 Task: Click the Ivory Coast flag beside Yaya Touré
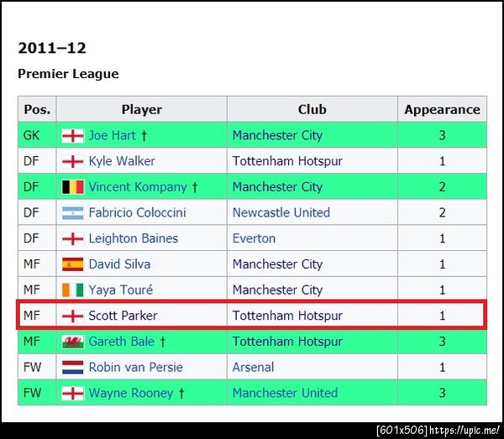click(73, 290)
